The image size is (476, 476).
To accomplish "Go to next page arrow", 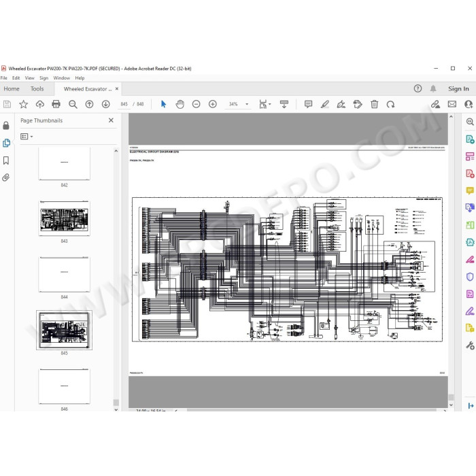I will click(105, 105).
